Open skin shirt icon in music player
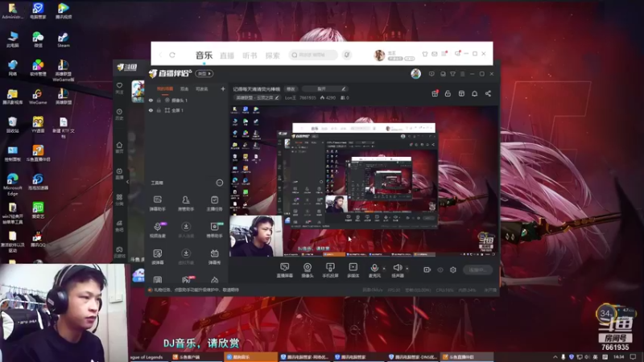 [425, 54]
